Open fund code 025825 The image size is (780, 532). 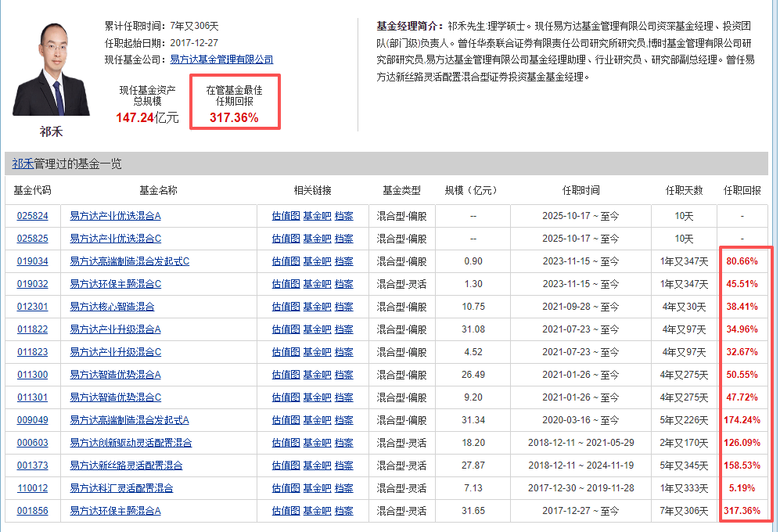coord(33,239)
